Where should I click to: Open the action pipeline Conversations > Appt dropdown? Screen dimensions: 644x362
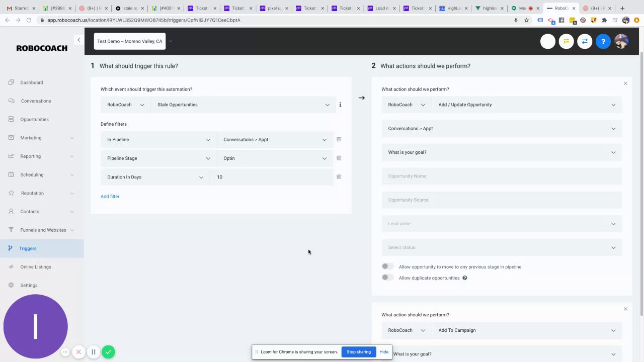click(502, 129)
